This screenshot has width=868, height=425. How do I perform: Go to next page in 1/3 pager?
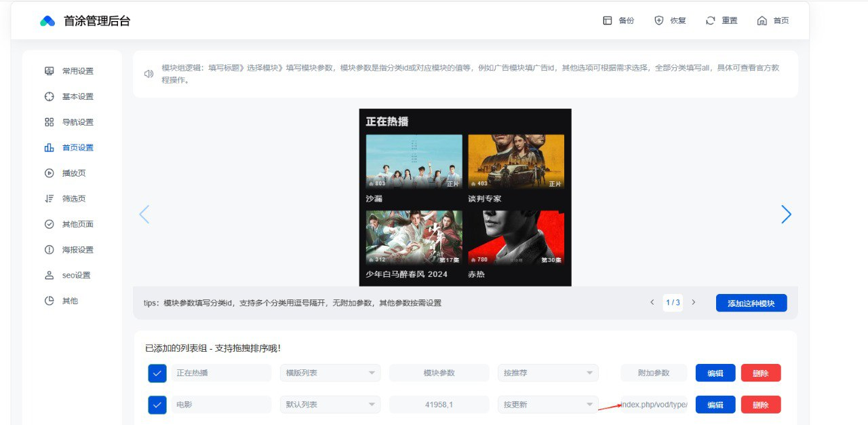pyautogui.click(x=693, y=302)
